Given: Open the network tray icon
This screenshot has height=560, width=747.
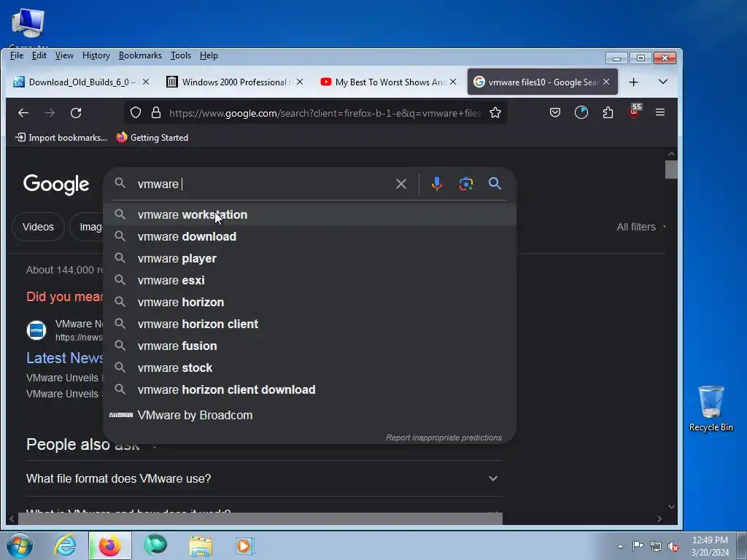Looking at the screenshot, I should [656, 547].
